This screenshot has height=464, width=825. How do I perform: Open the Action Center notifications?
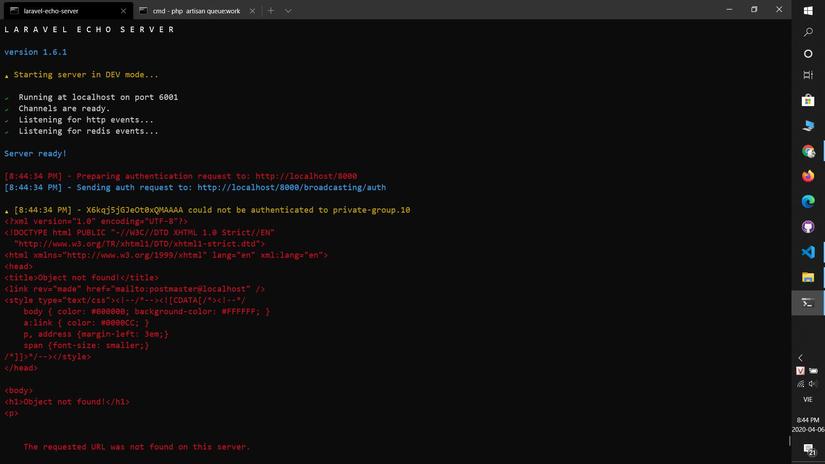[x=809, y=449]
